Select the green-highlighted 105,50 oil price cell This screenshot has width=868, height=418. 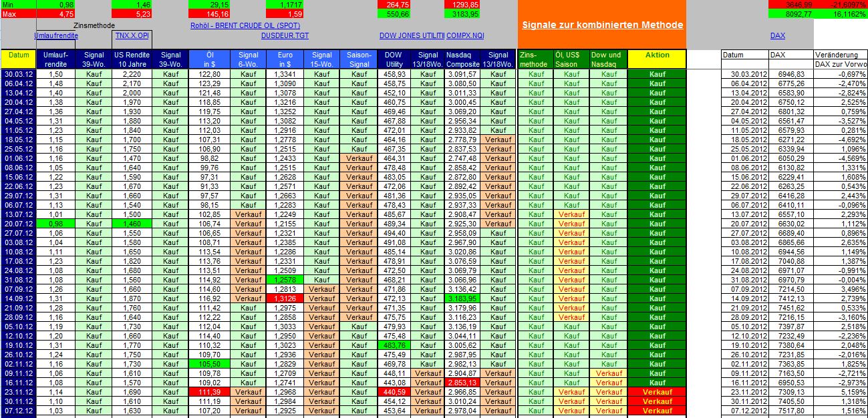210,364
